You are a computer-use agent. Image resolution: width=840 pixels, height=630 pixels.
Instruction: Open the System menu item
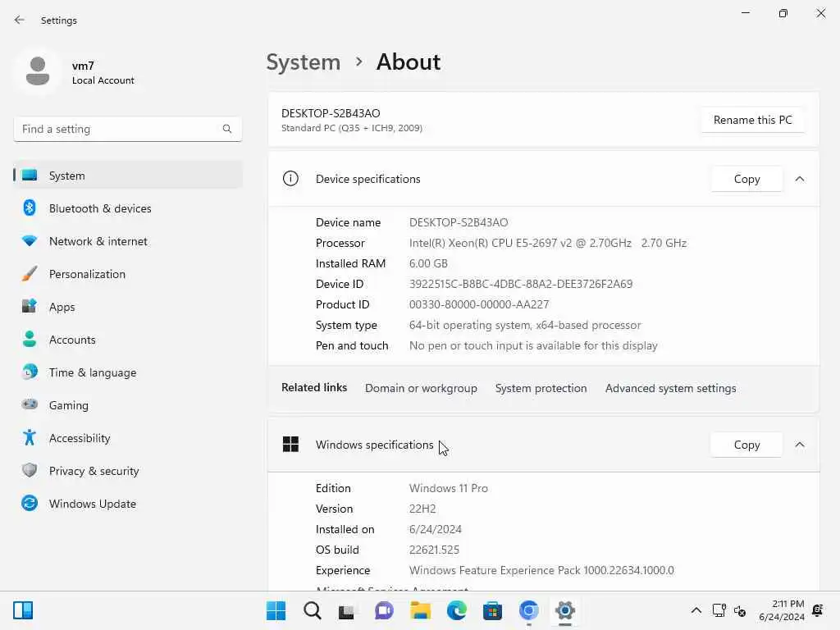click(128, 176)
